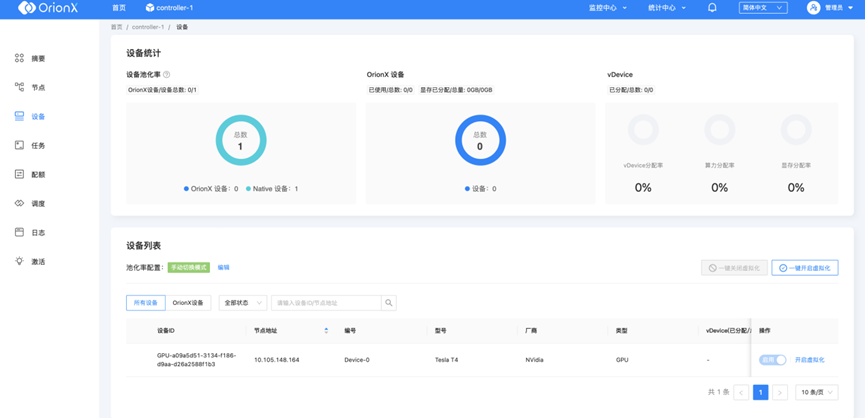Click the 编辑 link next to 池化率配置

224,268
